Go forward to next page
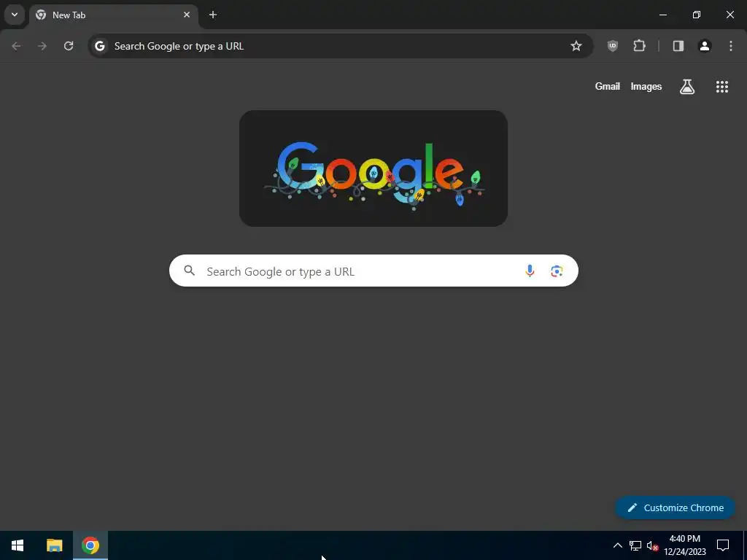Viewport: 747px width, 560px height. pyautogui.click(x=42, y=46)
